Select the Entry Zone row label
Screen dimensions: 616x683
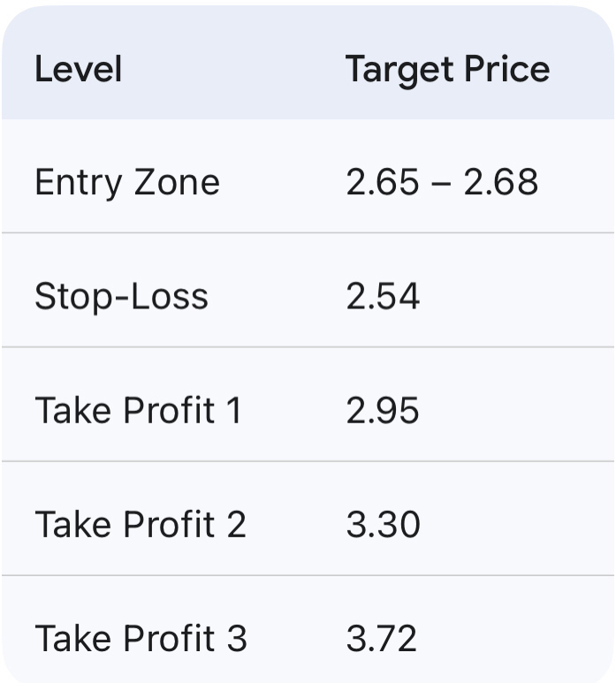[127, 183]
